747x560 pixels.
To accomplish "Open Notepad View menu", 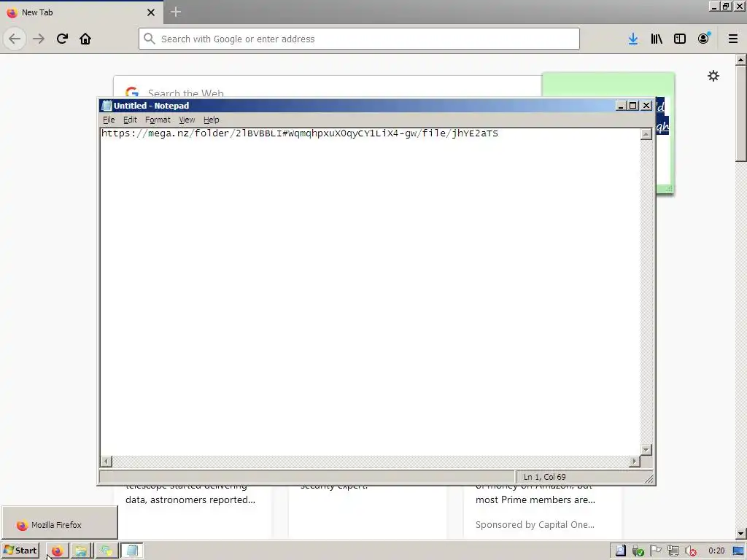I will pos(187,120).
